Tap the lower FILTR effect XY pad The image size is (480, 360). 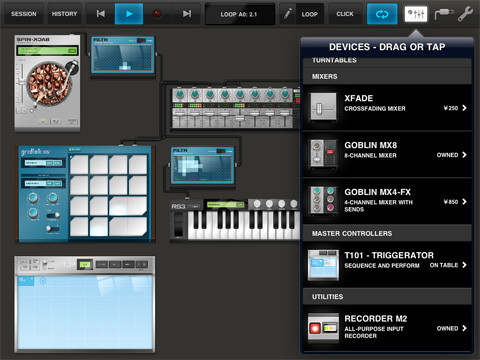click(x=202, y=168)
